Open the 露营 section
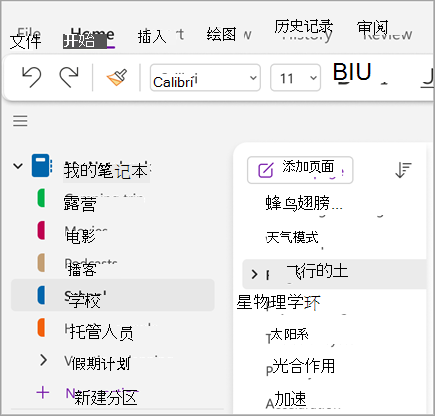The image size is (435, 416). point(80,204)
